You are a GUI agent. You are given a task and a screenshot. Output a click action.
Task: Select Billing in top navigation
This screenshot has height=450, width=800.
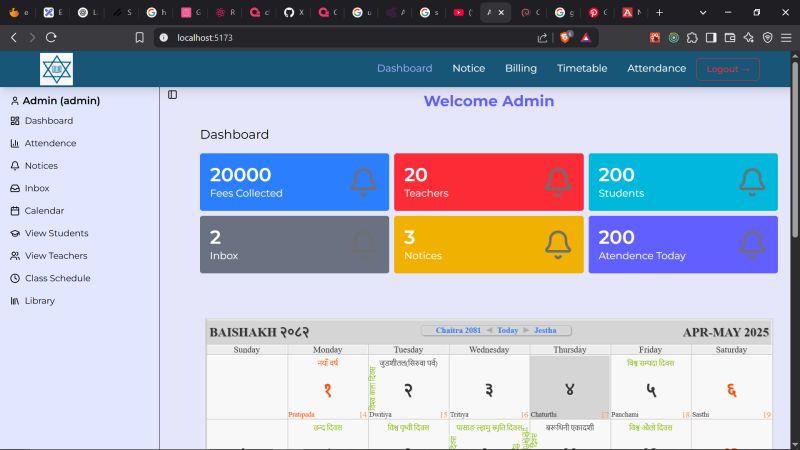(521, 68)
